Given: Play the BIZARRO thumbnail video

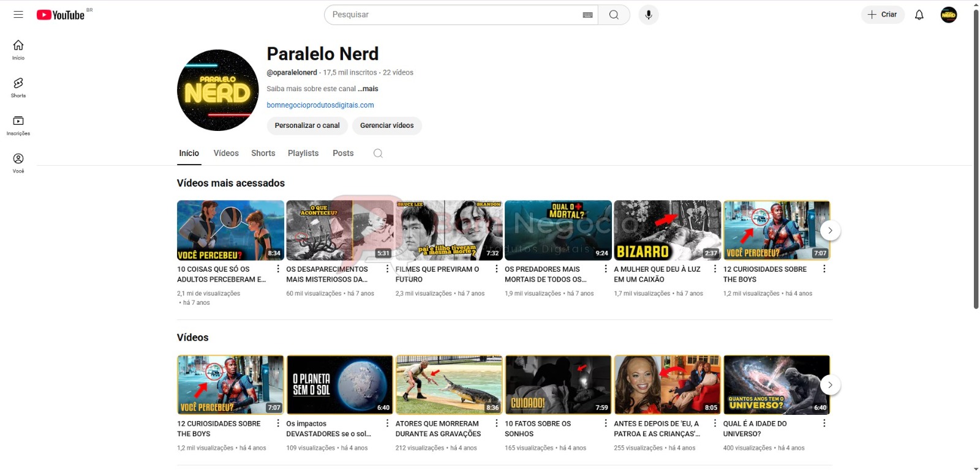Looking at the screenshot, I should [x=668, y=230].
